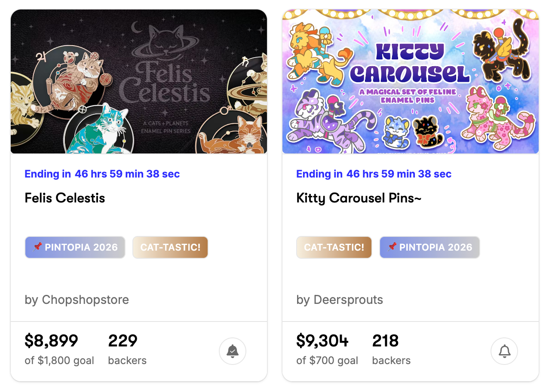552x392 pixels.
Task: Click the 229 backers count
Action: [x=123, y=341]
